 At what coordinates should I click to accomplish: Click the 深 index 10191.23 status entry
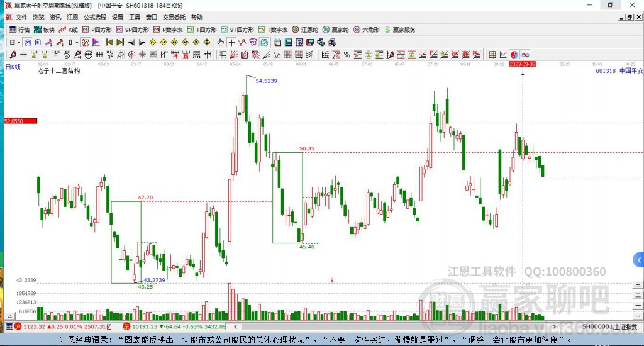point(174,326)
